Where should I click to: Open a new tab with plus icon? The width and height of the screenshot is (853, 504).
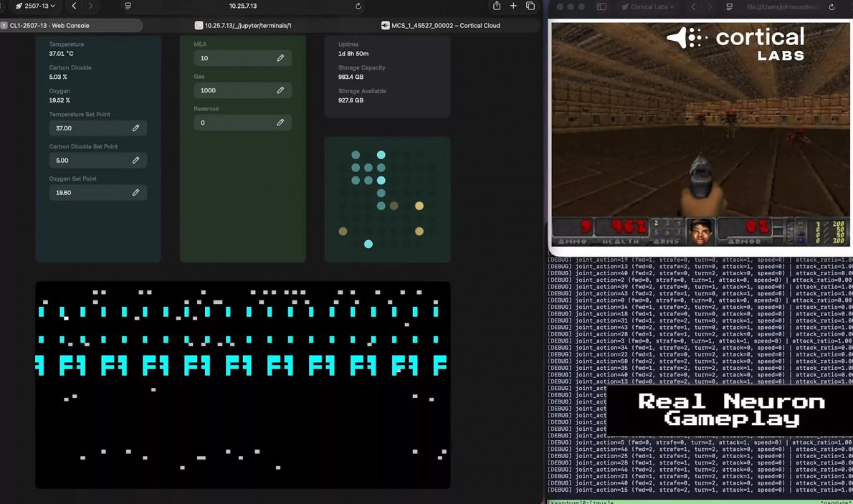point(513,6)
